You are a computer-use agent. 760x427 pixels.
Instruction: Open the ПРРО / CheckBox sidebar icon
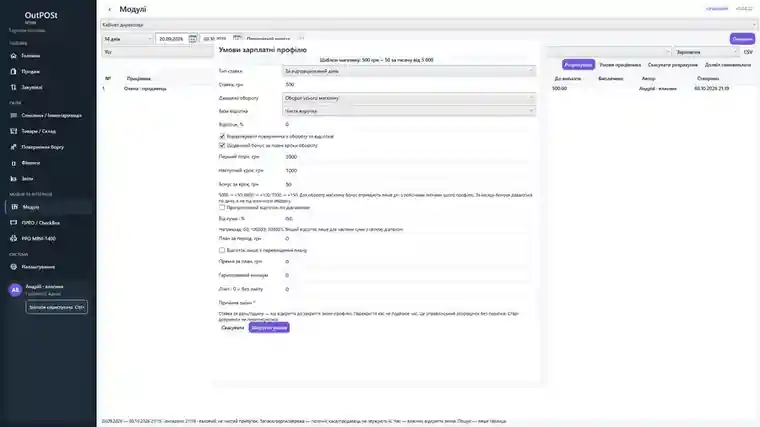point(14,222)
